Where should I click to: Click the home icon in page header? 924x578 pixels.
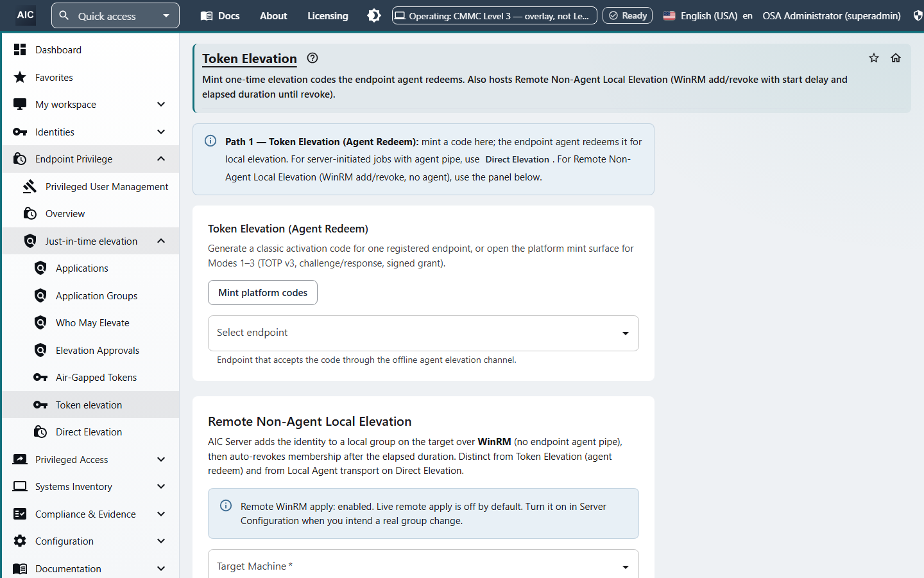[896, 58]
